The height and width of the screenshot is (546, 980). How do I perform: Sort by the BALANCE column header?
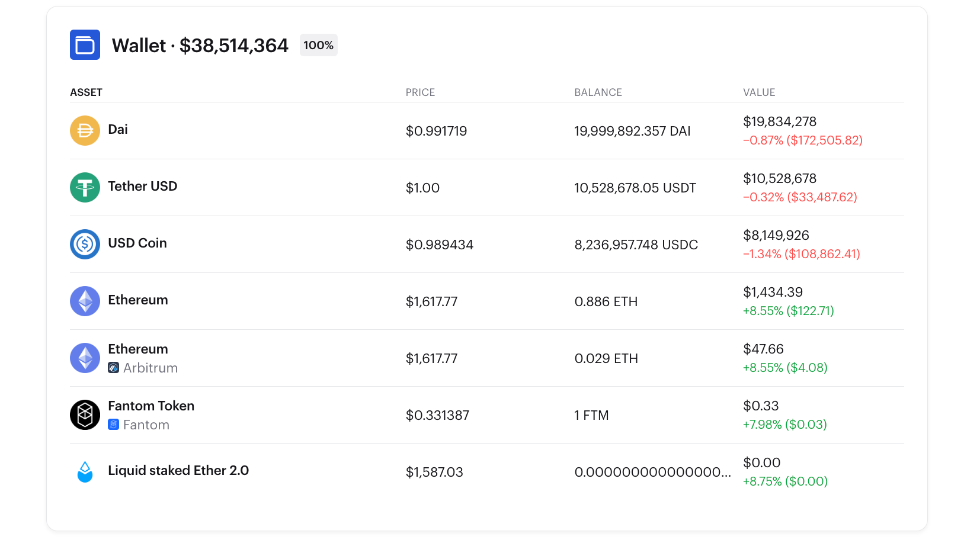pos(598,92)
